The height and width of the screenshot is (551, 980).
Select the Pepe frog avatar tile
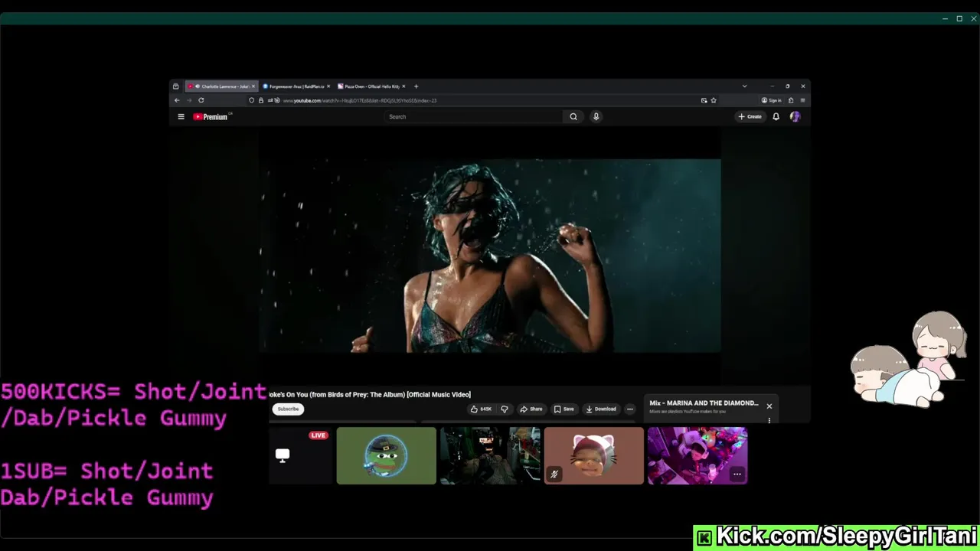(387, 455)
